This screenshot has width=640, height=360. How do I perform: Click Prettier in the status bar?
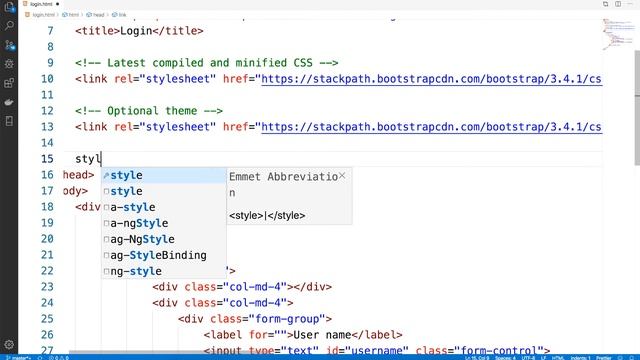coord(604,358)
